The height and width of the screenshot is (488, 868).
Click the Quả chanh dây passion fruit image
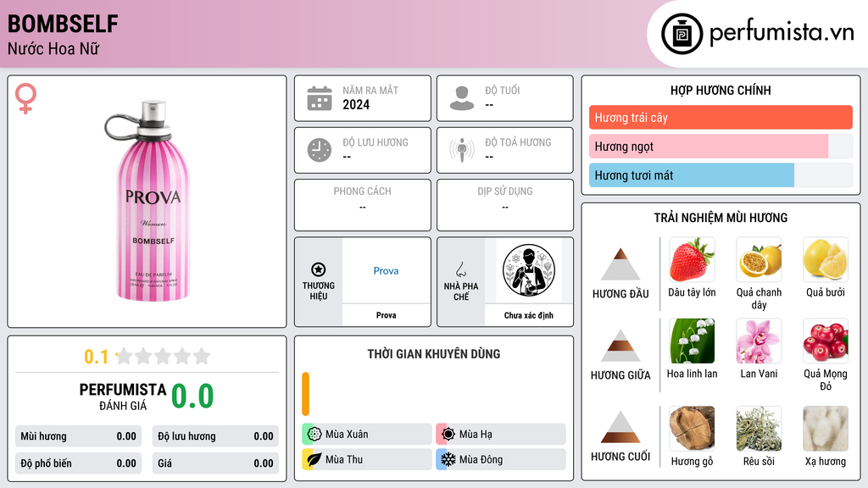[759, 259]
